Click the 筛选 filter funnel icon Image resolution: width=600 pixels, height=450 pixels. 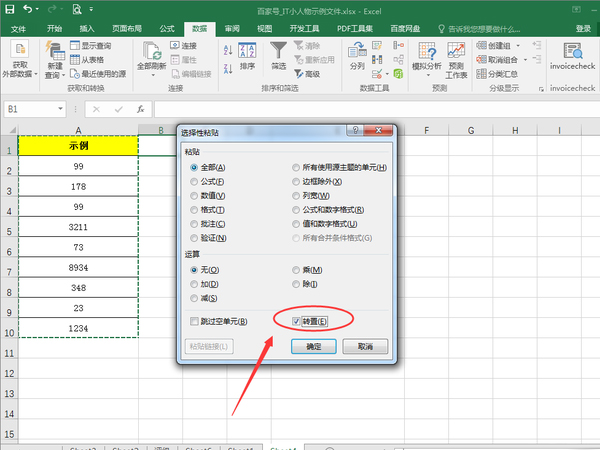pos(278,50)
